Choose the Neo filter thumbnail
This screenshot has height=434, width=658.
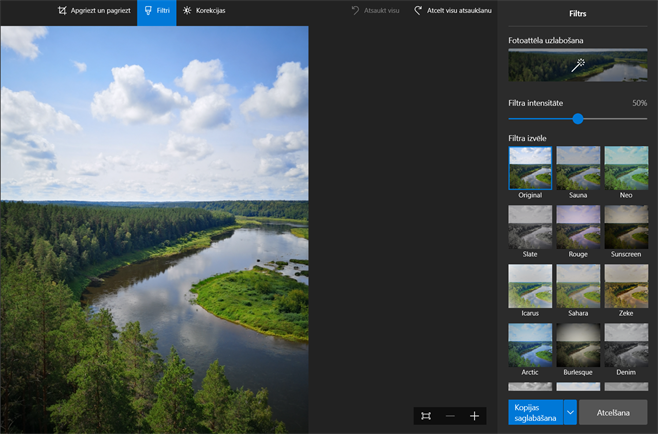point(626,168)
